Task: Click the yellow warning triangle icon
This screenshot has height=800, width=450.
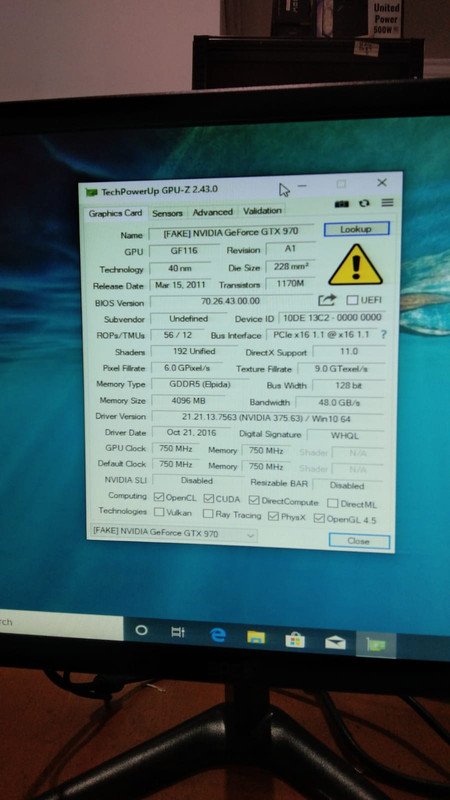Action: point(356,264)
